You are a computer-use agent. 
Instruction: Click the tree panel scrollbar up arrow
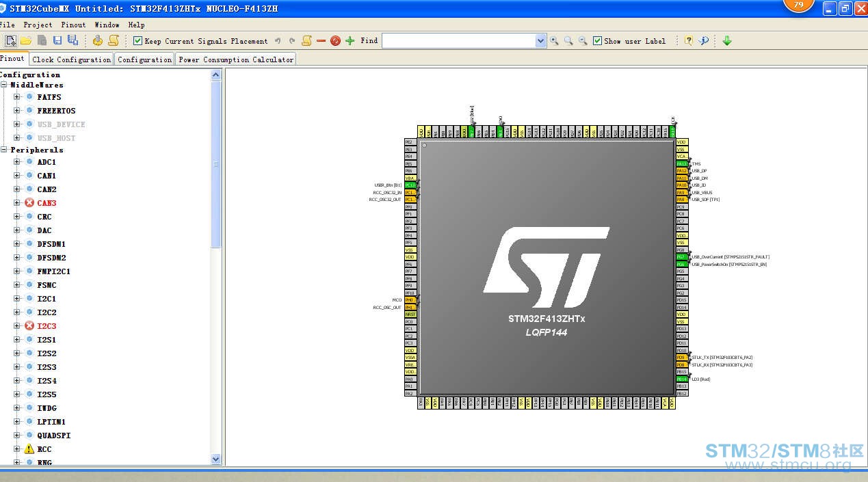pyautogui.click(x=216, y=75)
